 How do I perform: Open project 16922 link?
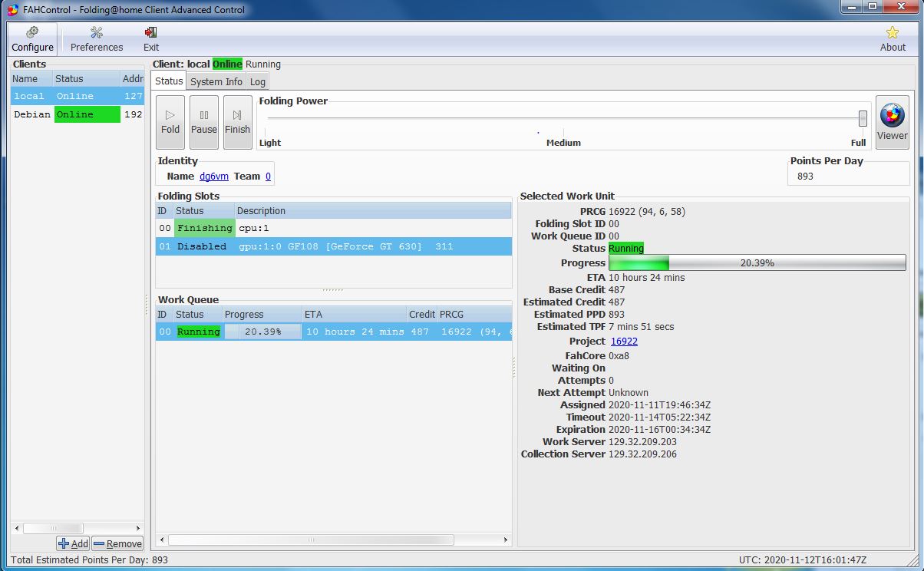pyautogui.click(x=624, y=341)
